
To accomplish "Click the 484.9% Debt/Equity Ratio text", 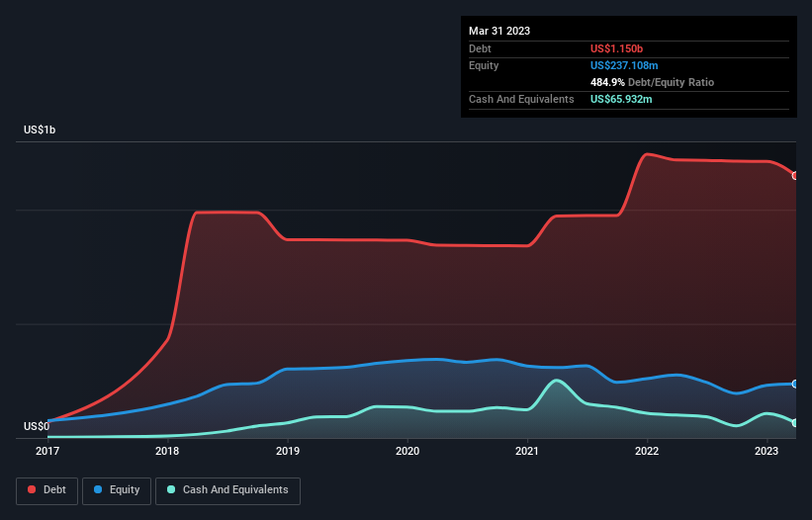I will coord(652,82).
